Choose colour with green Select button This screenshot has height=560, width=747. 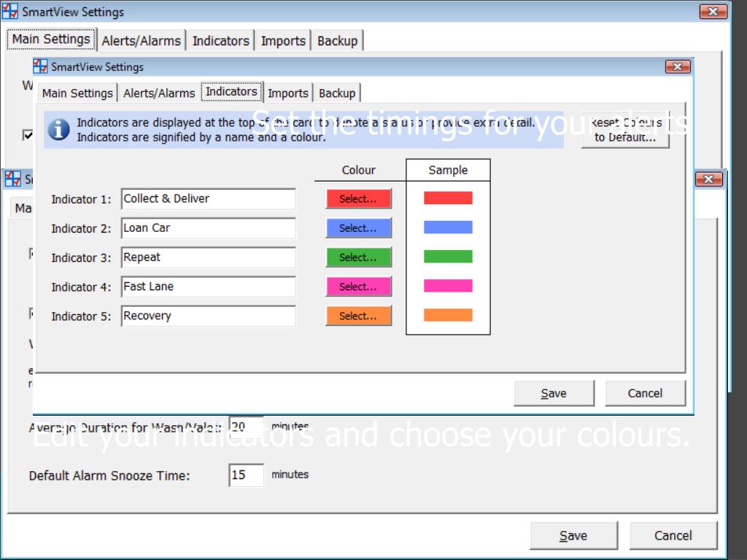pos(359,257)
